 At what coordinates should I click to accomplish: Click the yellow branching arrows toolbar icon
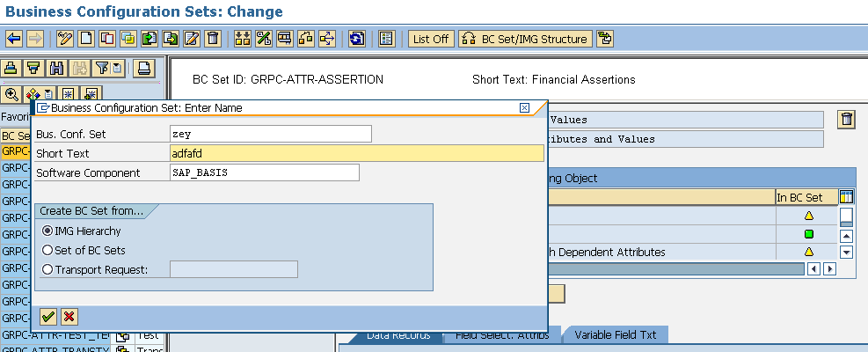tap(327, 39)
